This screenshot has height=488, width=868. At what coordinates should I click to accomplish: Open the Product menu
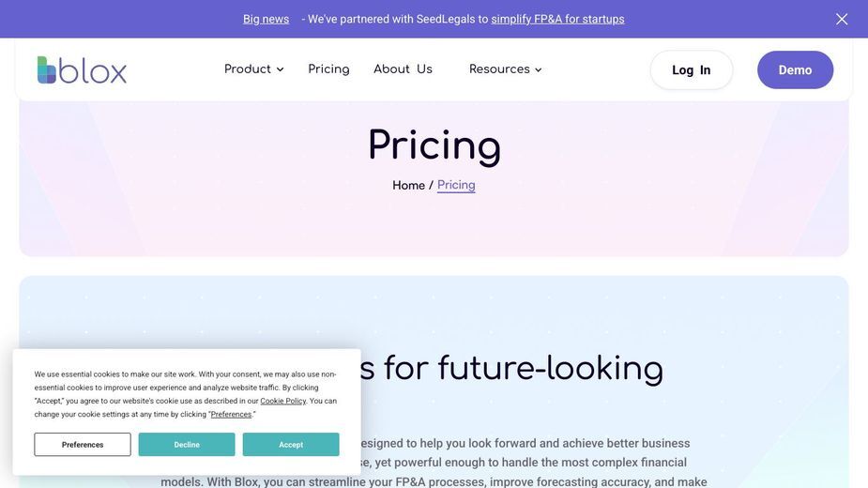pos(248,69)
